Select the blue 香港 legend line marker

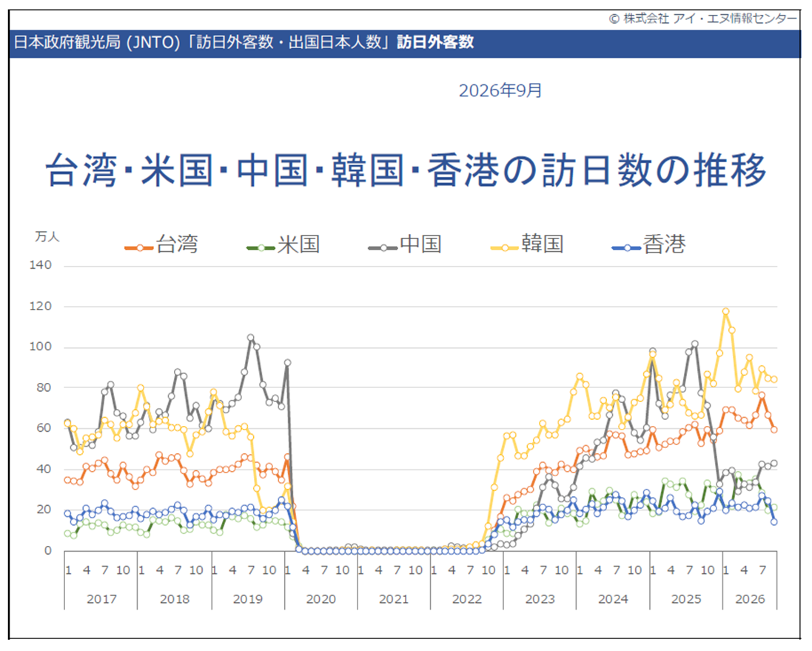(627, 248)
